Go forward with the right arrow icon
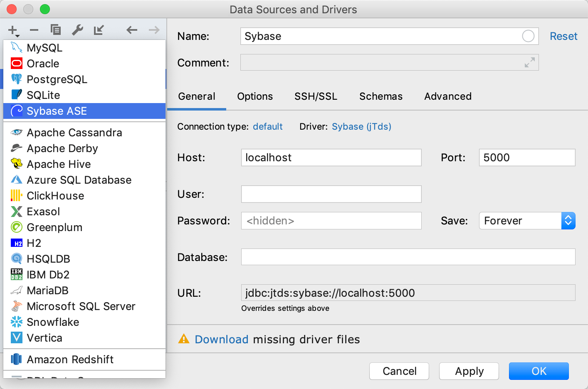This screenshot has height=389, width=588. 154,30
